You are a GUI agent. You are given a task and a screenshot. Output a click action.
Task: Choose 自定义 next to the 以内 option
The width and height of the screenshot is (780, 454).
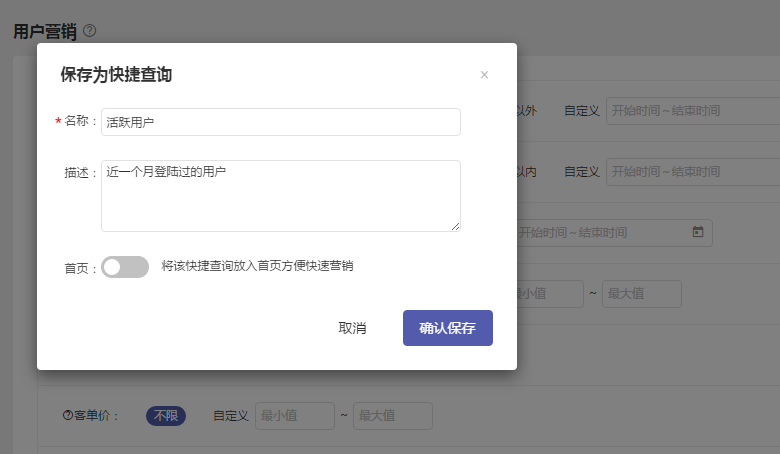click(x=581, y=172)
